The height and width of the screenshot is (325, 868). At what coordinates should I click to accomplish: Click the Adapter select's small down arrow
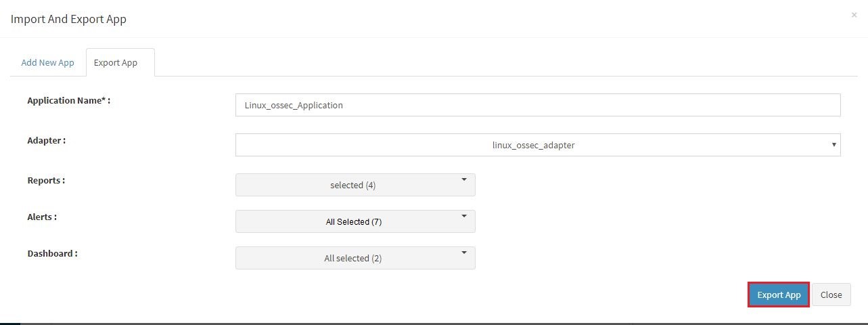834,145
